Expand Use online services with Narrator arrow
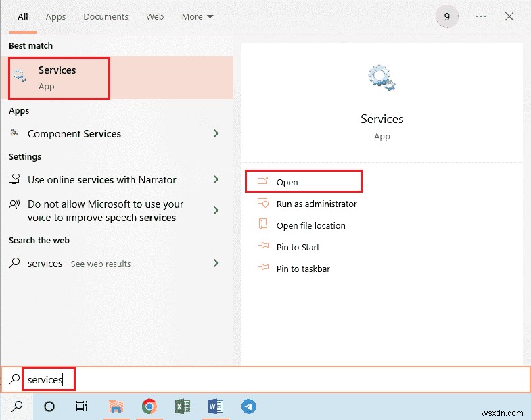531x420 pixels. 216,179
